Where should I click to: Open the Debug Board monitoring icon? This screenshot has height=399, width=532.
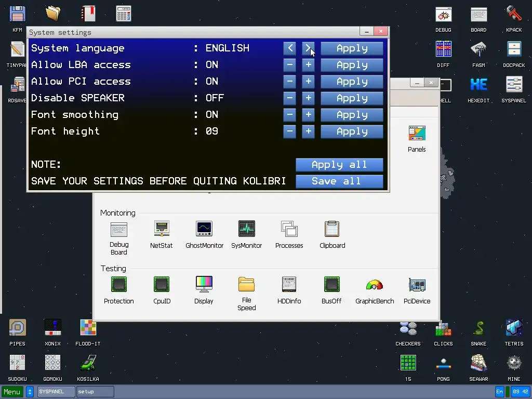(x=119, y=229)
